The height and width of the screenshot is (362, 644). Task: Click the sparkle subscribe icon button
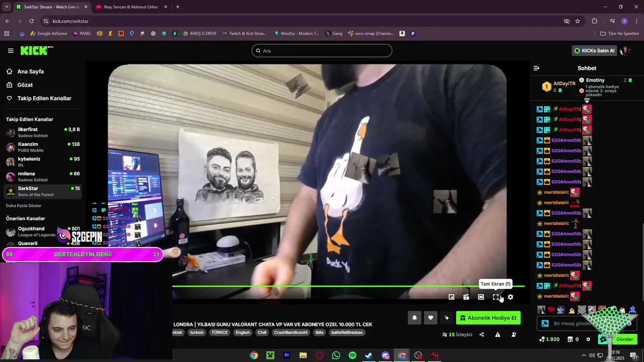(x=446, y=318)
